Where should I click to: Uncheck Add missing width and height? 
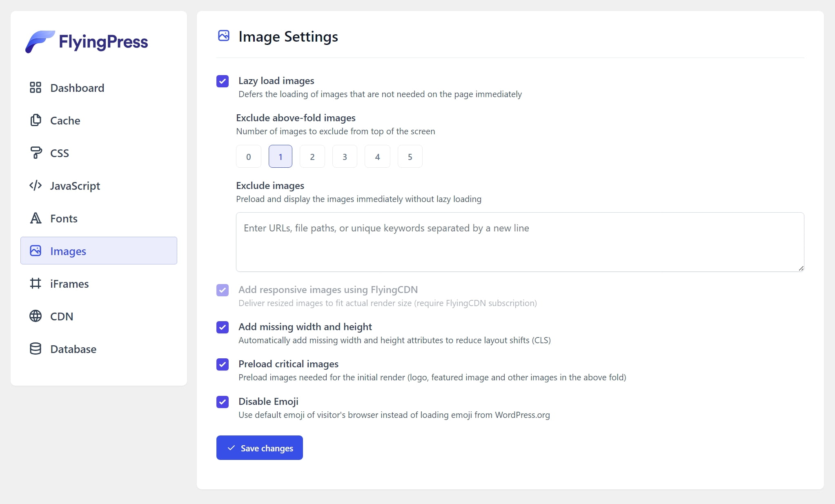[223, 327]
